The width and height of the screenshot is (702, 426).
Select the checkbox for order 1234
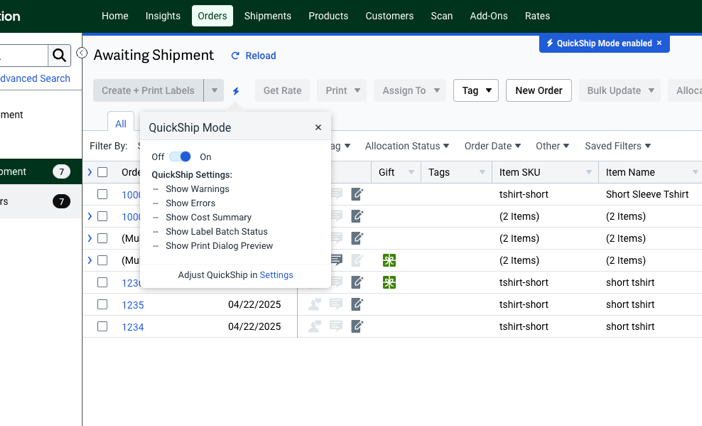(x=103, y=326)
